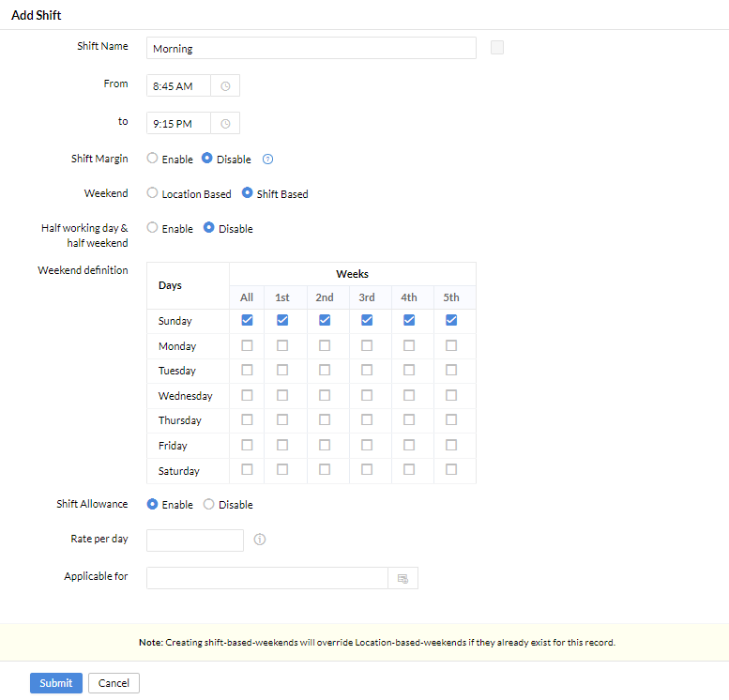729x700 pixels.
Task: Check Friday in the 5th week column
Action: [451, 445]
